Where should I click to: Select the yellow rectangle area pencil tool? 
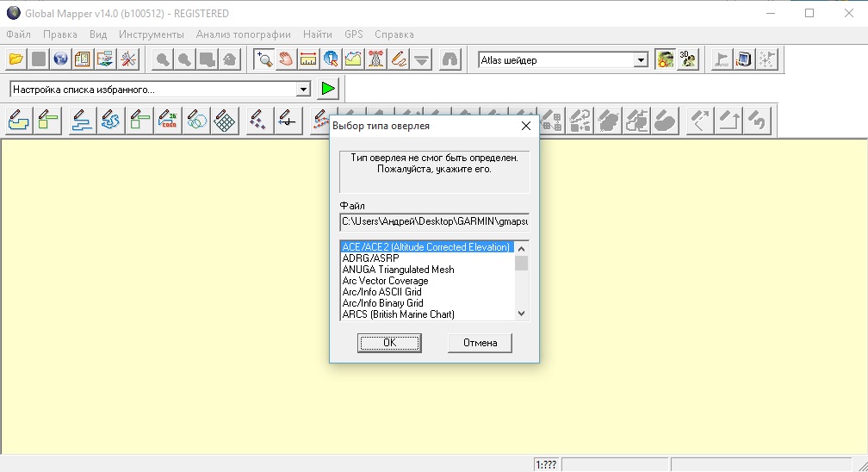click(48, 121)
